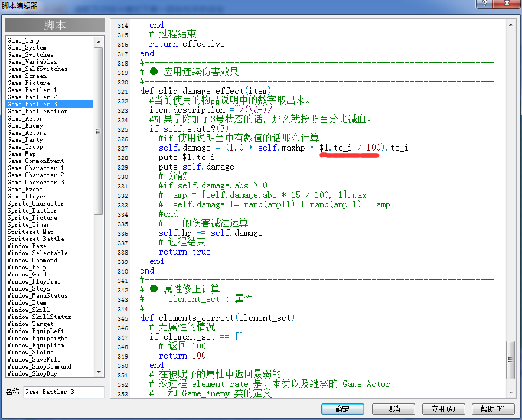Screen dimensions: 522x420
Task: Click script list scroll-up arrow
Action: (x=99, y=41)
